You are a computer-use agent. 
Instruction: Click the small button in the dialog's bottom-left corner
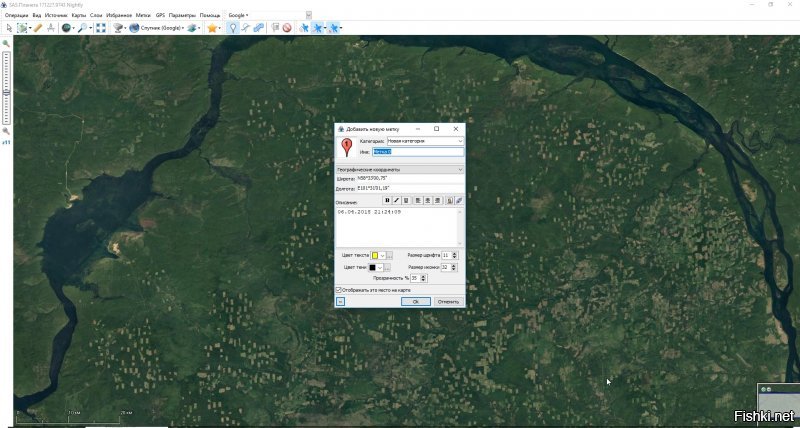click(x=340, y=301)
